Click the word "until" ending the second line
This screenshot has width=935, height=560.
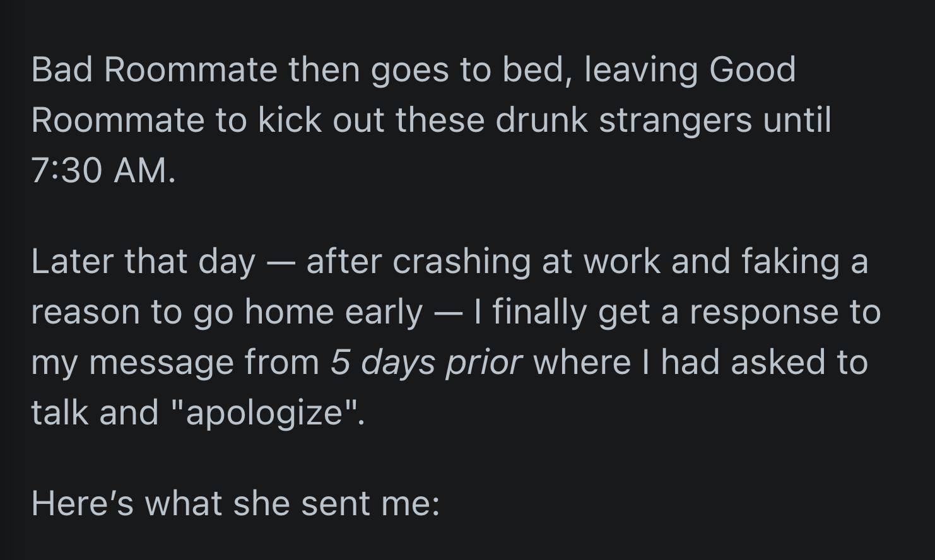pyautogui.click(x=797, y=120)
